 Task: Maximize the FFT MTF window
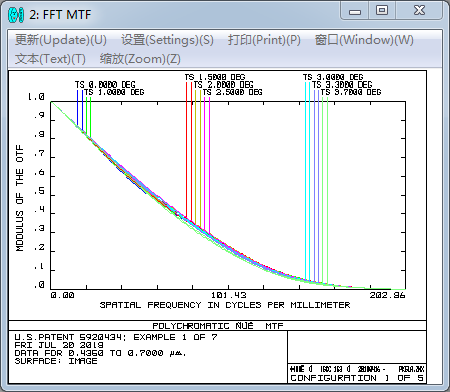(382, 11)
